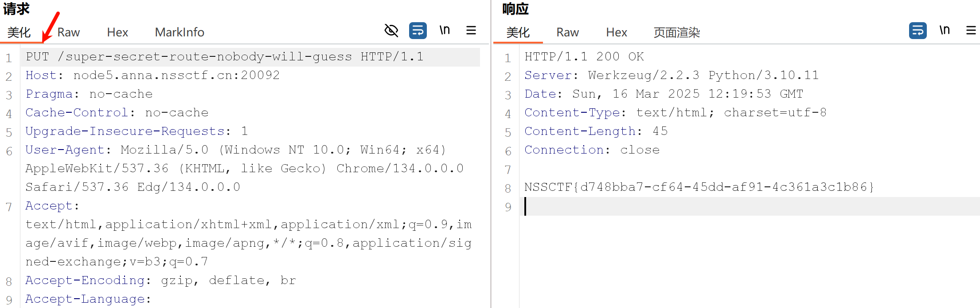Toggle word wrap in request panel
This screenshot has width=980, height=308.
click(418, 31)
